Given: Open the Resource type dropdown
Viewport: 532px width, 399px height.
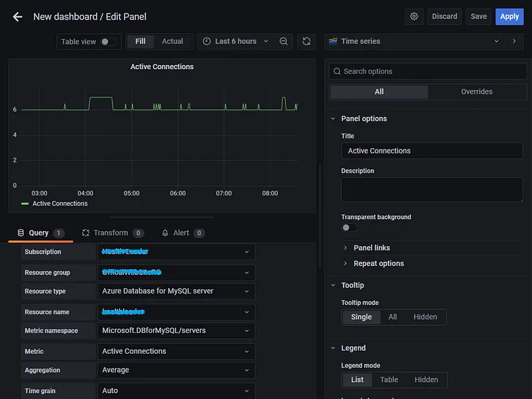Looking at the screenshot, I should pos(177,291).
